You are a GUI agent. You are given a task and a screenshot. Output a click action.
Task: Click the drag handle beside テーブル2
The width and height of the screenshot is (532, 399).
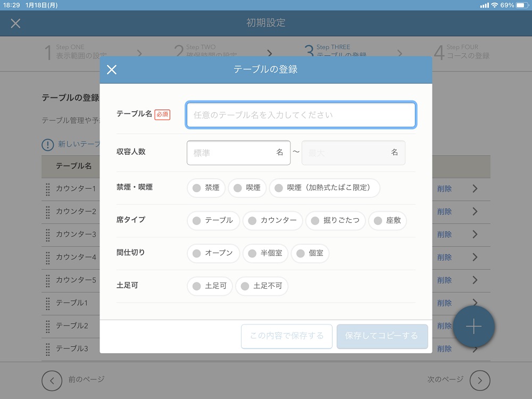point(47,326)
